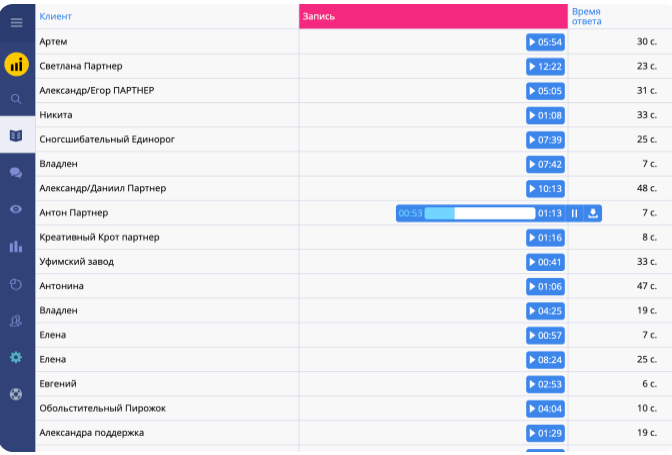Open settings via the gear icon
This screenshot has height=455, width=672.
coord(16,357)
